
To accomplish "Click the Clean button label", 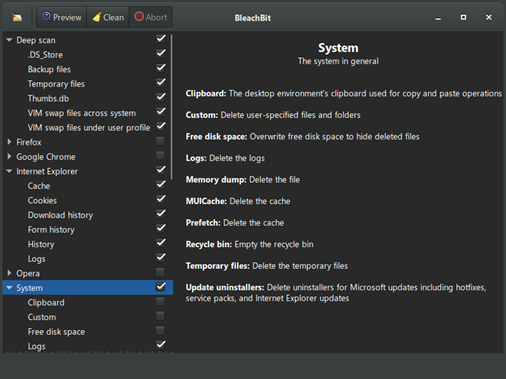I will [114, 17].
